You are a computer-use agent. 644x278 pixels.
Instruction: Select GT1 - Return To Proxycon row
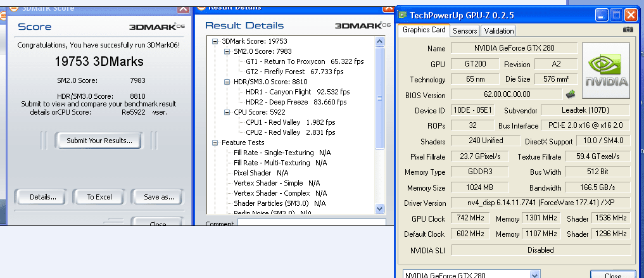[305, 61]
